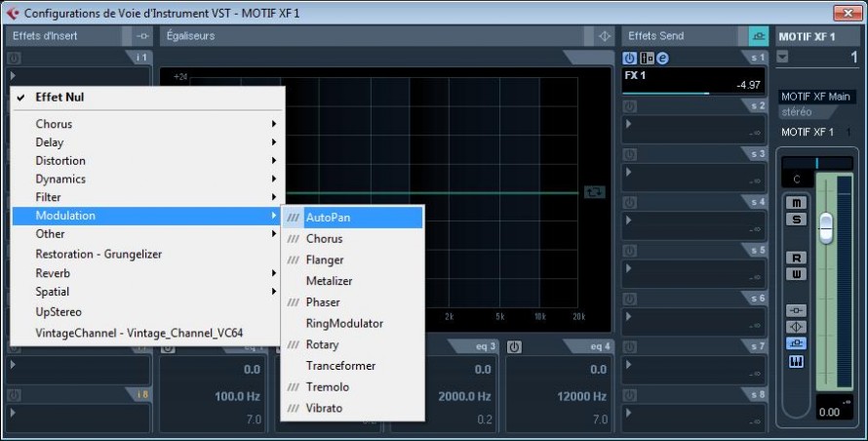Expand the Delay effects submenu
This screenshot has height=441, width=868.
click(146, 142)
